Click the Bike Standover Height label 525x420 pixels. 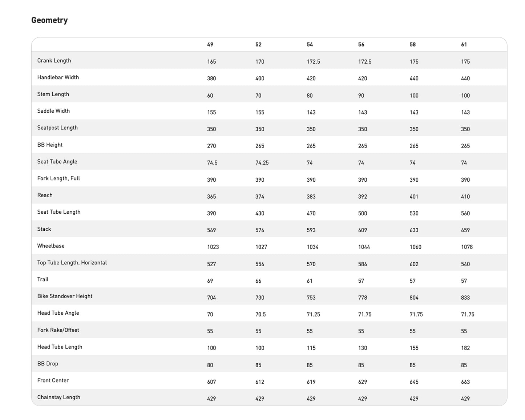(x=65, y=296)
